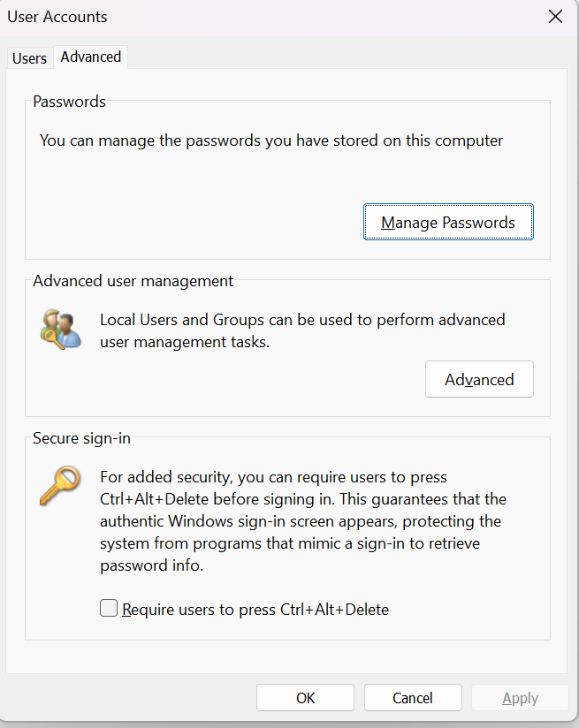Select the Advanced tab
The width and height of the screenshot is (579, 728).
coord(91,57)
